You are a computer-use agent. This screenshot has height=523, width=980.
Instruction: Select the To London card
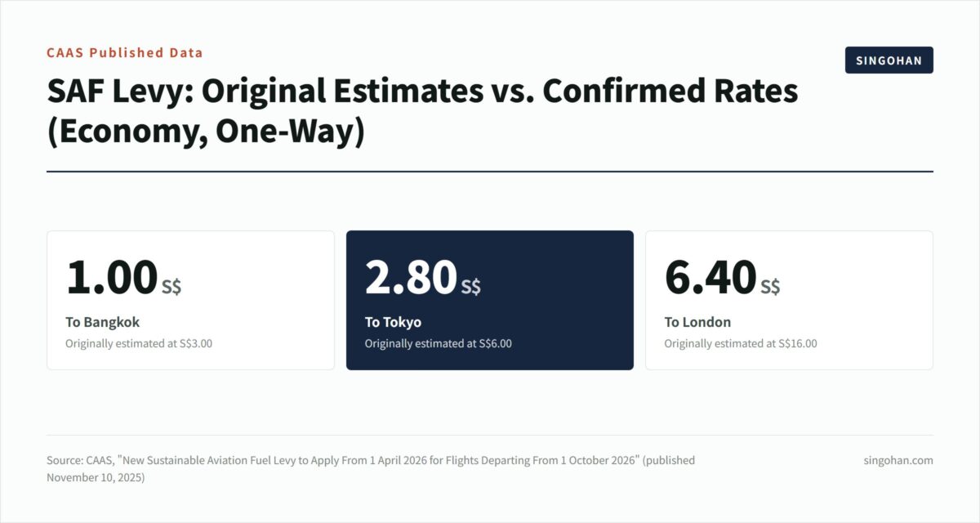789,300
